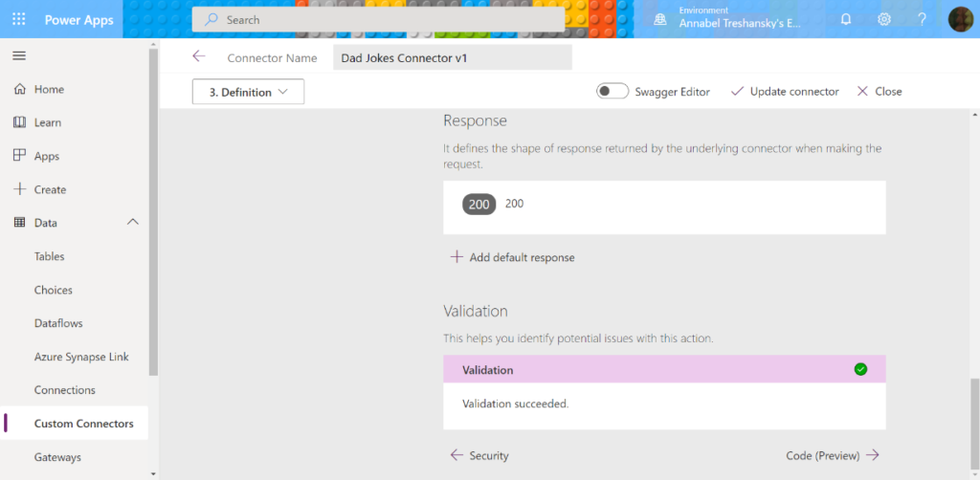Go to Code (Preview) next step
The width and height of the screenshot is (980, 480).
[832, 455]
